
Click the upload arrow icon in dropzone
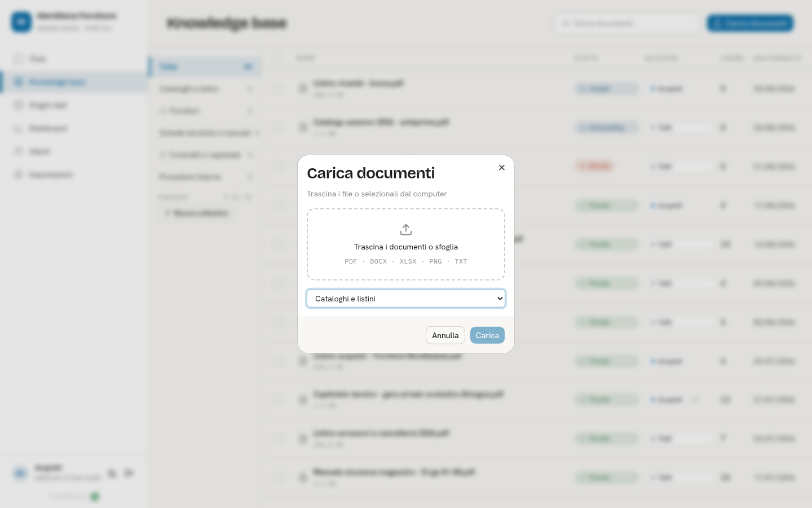(406, 230)
